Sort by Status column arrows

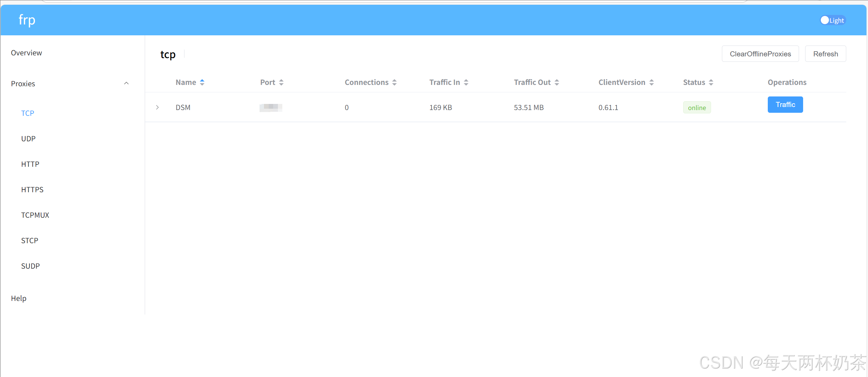(711, 82)
